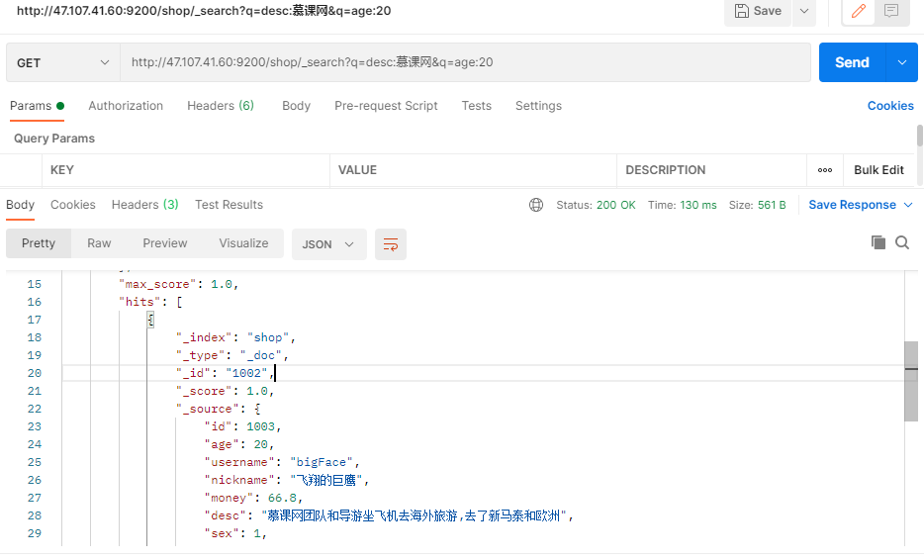This screenshot has width=924, height=560.
Task: Click the VALUE column header
Action: point(357,170)
